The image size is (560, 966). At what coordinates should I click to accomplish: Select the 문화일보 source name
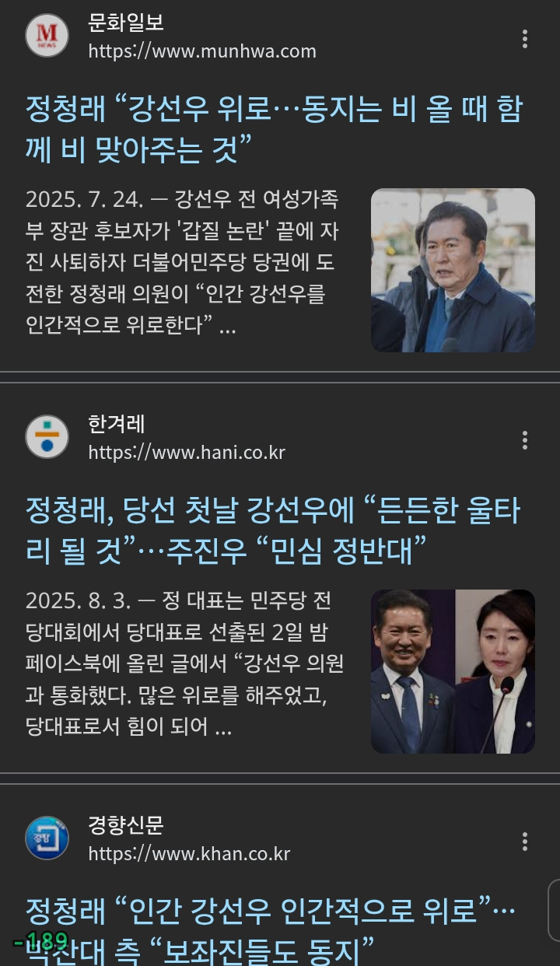(126, 23)
